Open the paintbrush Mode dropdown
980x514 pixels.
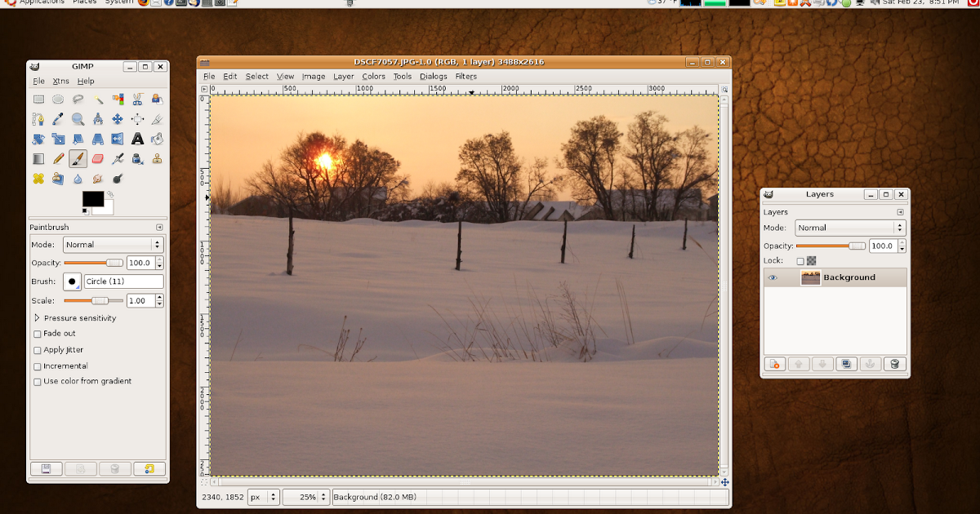[113, 244]
